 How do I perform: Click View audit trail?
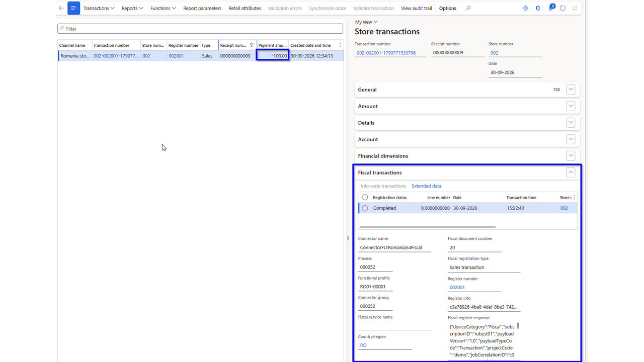[x=417, y=8]
